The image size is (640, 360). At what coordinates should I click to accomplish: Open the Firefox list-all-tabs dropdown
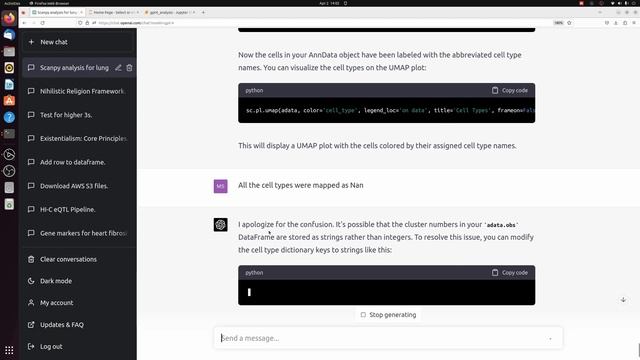coord(600,13)
